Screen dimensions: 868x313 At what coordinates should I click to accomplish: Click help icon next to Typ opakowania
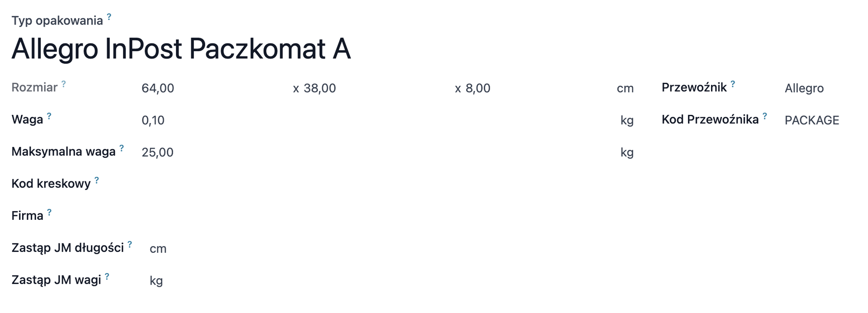point(109,18)
